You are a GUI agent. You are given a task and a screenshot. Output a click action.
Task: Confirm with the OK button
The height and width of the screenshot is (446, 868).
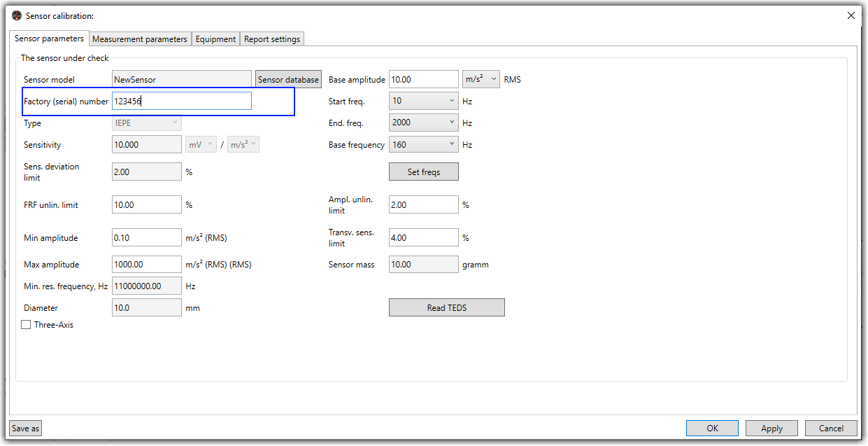click(712, 428)
